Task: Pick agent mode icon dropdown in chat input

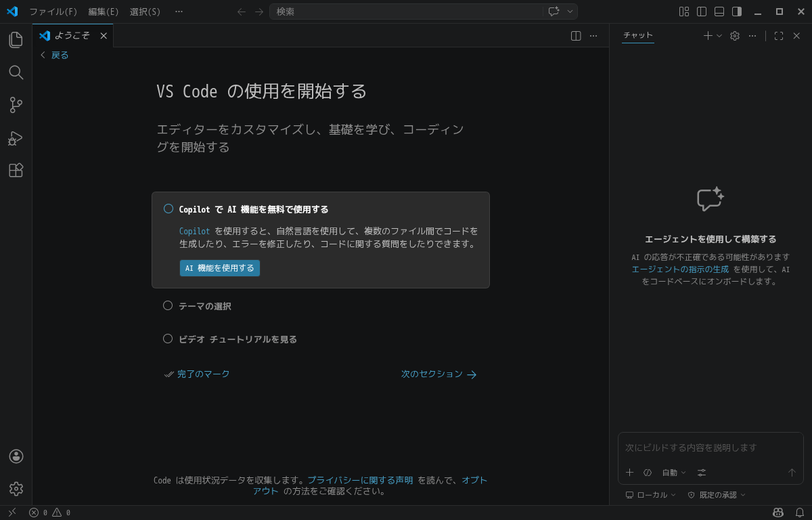Action: pos(648,473)
